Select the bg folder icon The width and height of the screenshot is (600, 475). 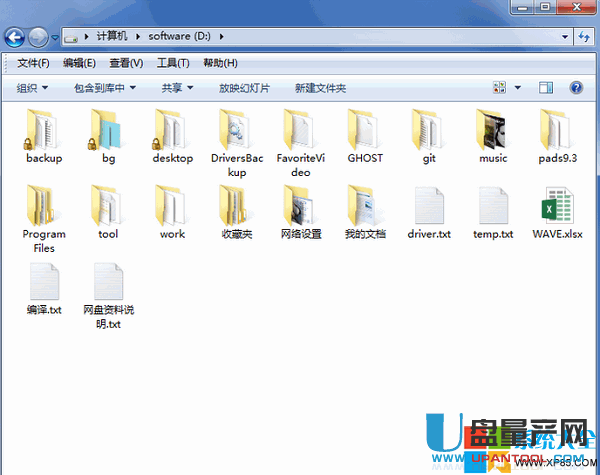(x=106, y=129)
